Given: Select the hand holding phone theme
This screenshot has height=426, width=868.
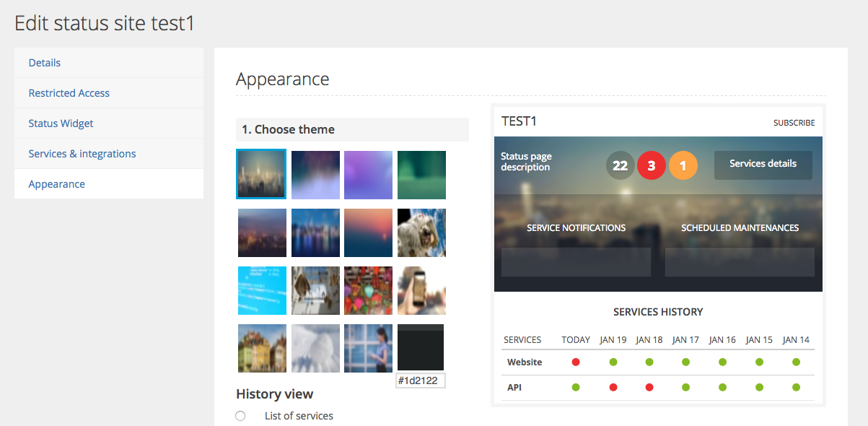Looking at the screenshot, I should point(421,290).
